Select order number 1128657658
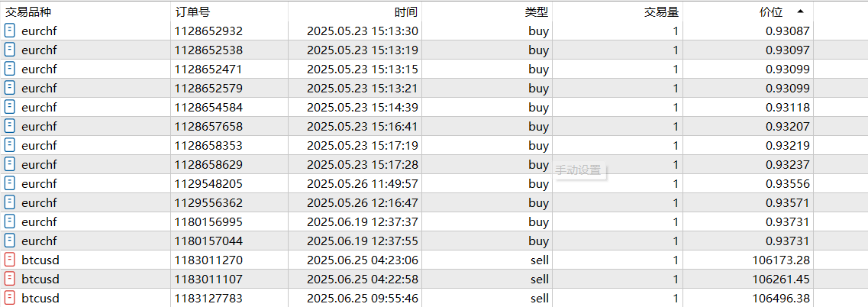868x307 pixels. click(208, 126)
